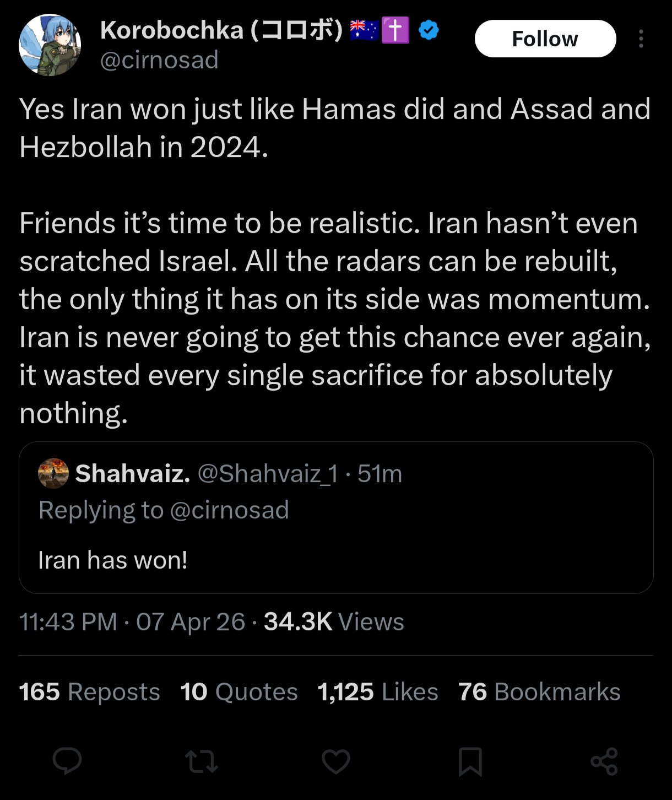Image resolution: width=672 pixels, height=800 pixels.
Task: Open the quoted 'Iran has won!' tweet
Action: click(x=336, y=517)
